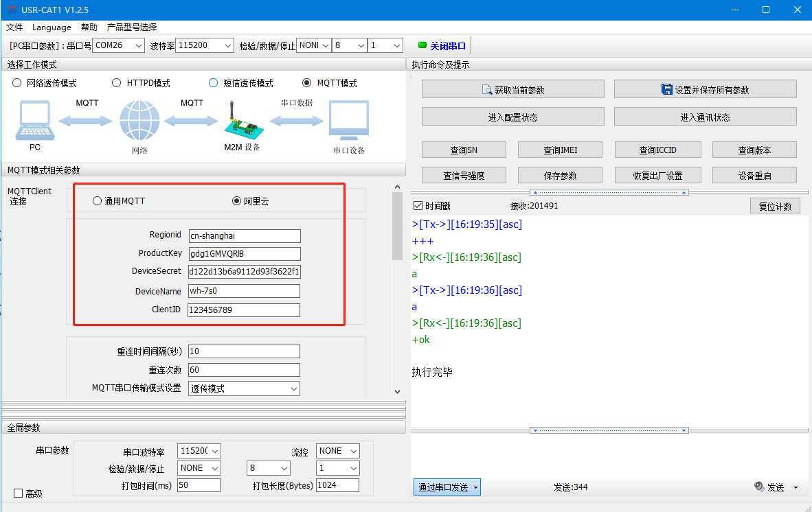Click the send button with gear icon
This screenshot has height=512, width=812.
pyautogui.click(x=769, y=487)
